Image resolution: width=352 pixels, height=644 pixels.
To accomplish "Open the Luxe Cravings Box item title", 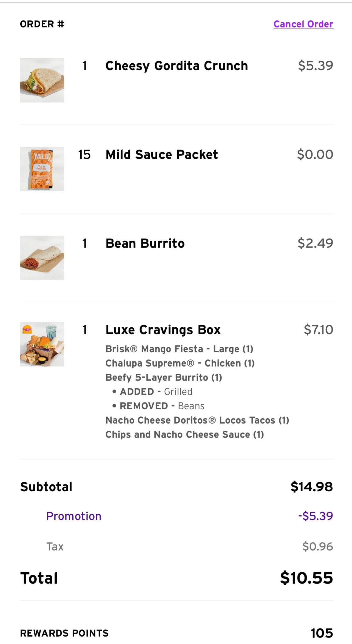I will 163,330.
